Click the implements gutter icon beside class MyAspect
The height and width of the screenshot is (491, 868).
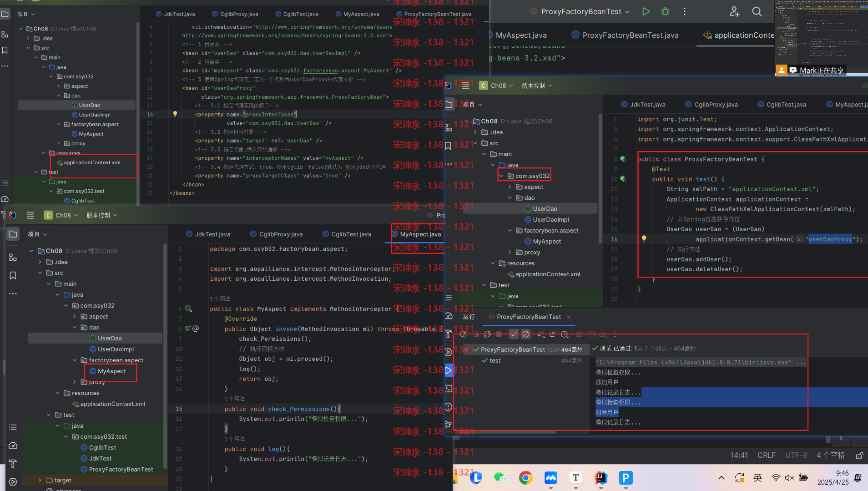tap(188, 309)
